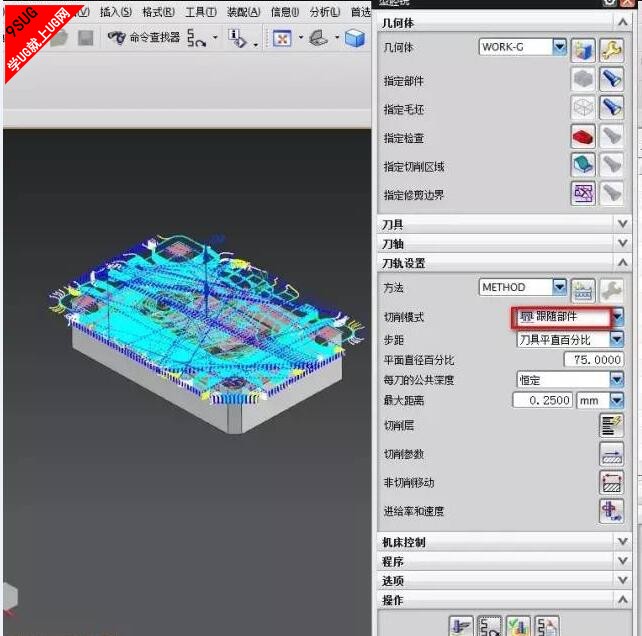Expand the Options (选项) section

click(x=622, y=580)
